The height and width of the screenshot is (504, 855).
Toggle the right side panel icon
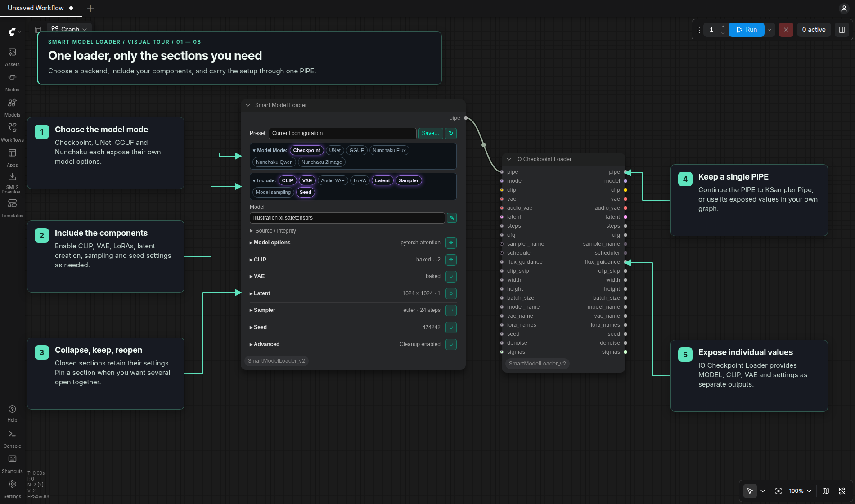(x=842, y=30)
